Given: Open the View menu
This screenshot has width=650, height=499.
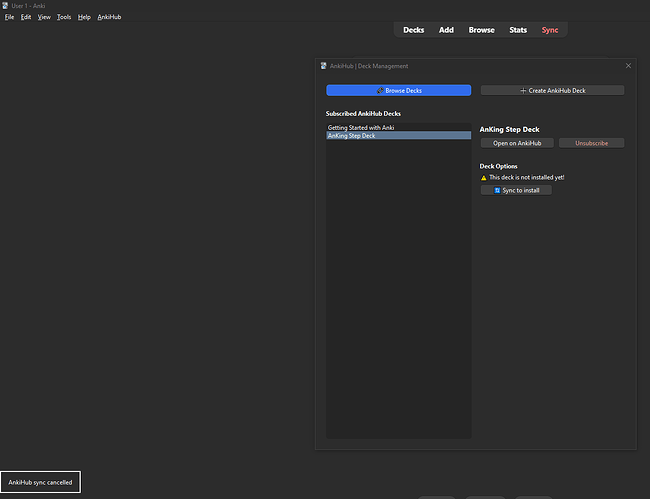Looking at the screenshot, I should (44, 17).
